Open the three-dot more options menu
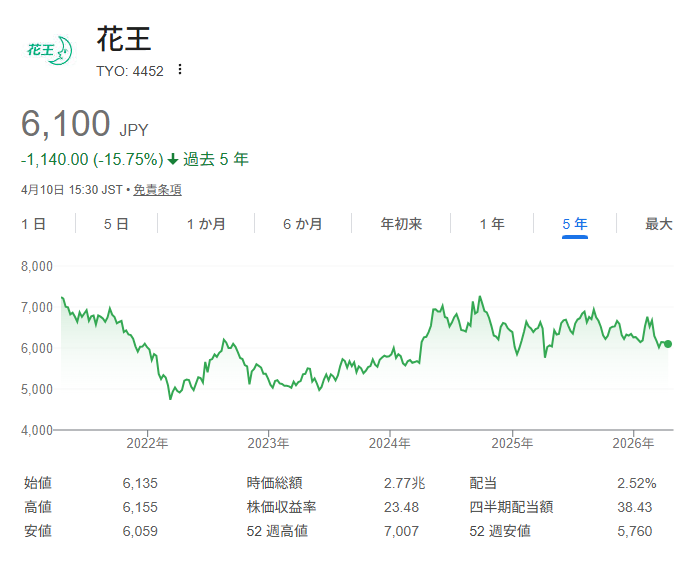Screen dimensions: 690x564 [180, 70]
